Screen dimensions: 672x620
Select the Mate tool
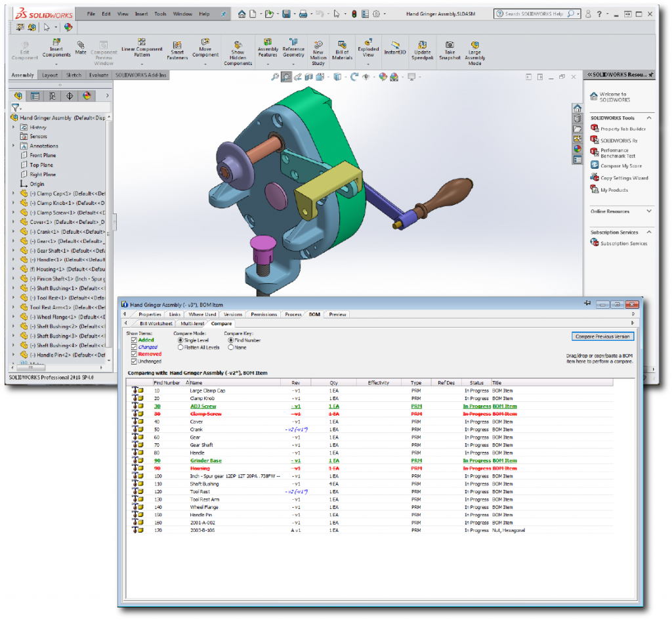tap(81, 47)
